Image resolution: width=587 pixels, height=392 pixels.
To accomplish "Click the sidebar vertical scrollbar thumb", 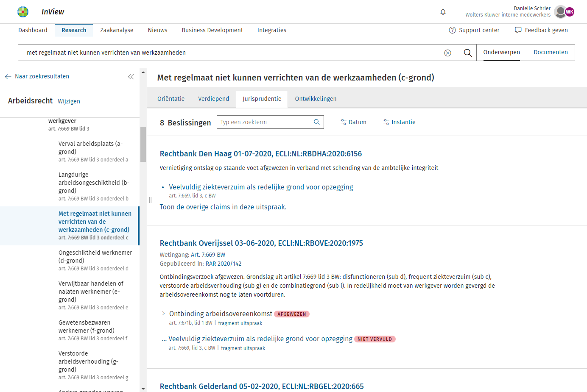I will click(143, 144).
